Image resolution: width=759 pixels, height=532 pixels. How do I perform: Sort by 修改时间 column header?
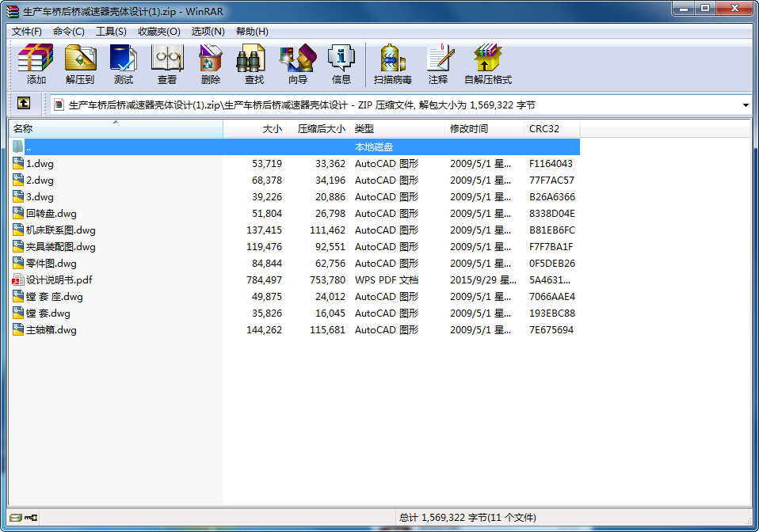pos(483,128)
